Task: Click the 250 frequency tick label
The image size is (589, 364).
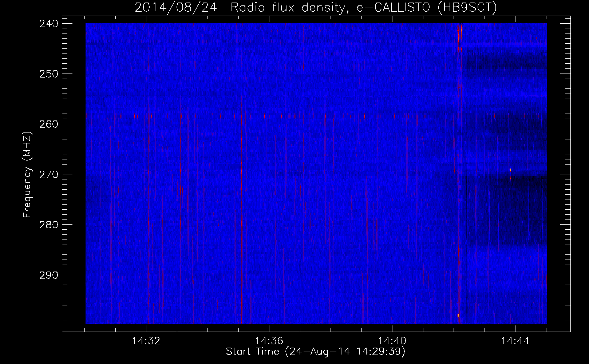Action: tap(48, 74)
